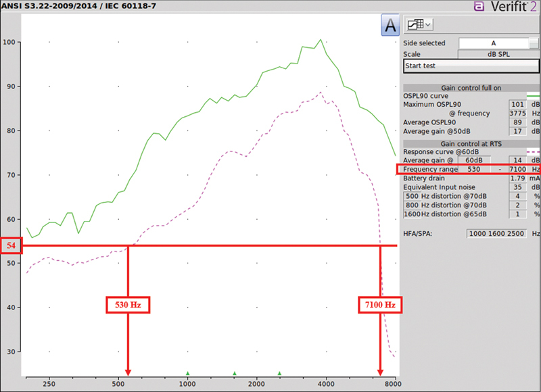This screenshot has width=541, height=392.
Task: Select the Battery drain value 1.79
Action: coord(517,178)
